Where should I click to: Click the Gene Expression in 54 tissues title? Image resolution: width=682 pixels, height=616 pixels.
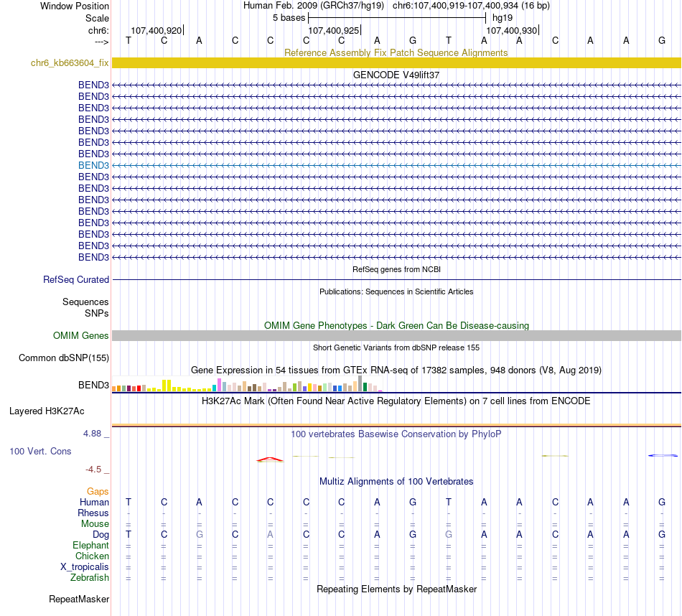396,370
